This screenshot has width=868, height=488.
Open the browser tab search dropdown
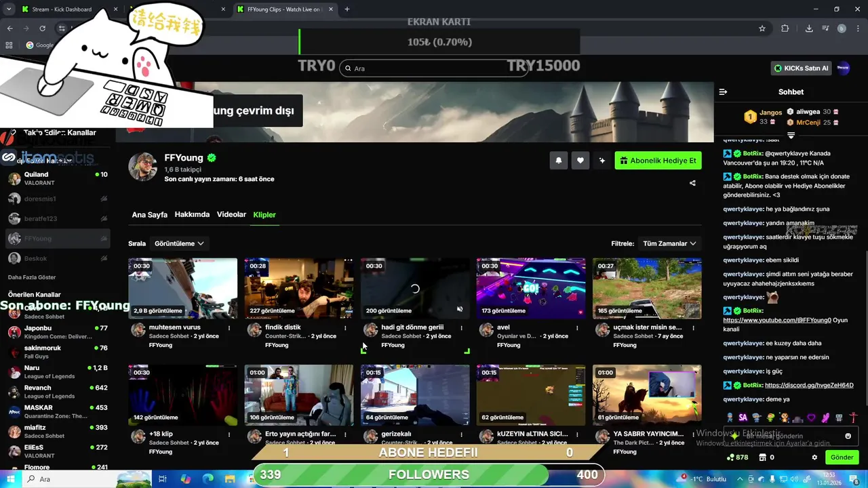(9, 9)
